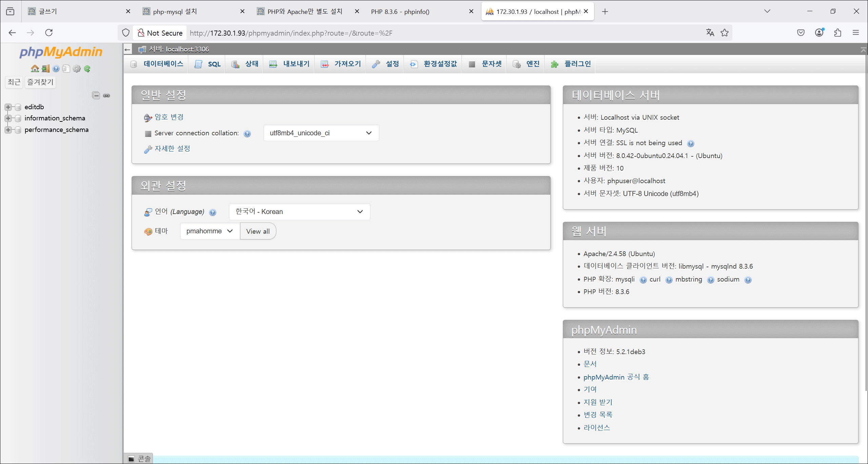Image resolution: width=868 pixels, height=464 pixels.
Task: Open the Korean language dropdown
Action: [x=299, y=212]
